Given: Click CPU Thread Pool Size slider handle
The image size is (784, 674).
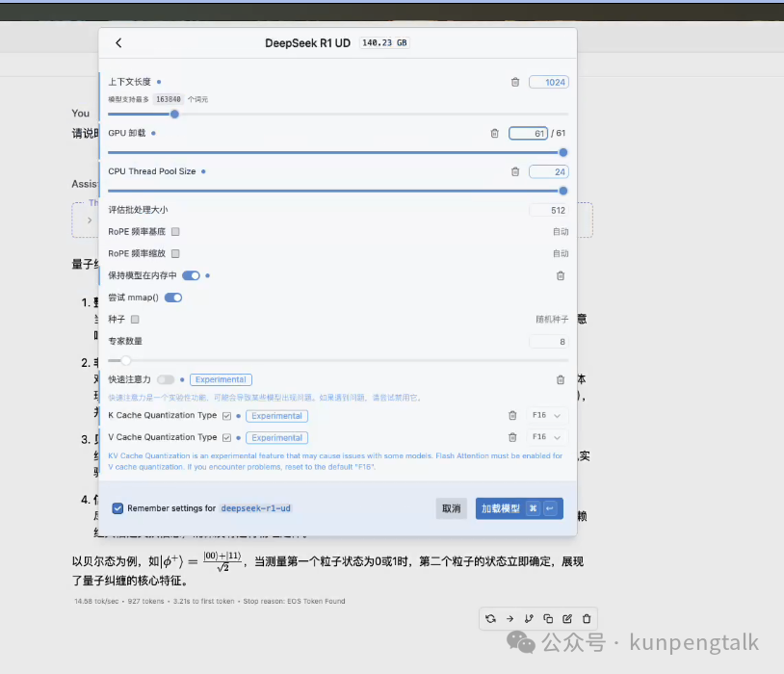Looking at the screenshot, I should 563,191.
